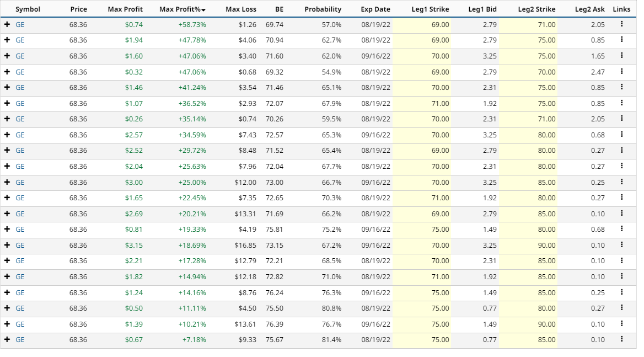The image size is (644, 357).
Task: Sort table by the Probability column header
Action: (323, 9)
